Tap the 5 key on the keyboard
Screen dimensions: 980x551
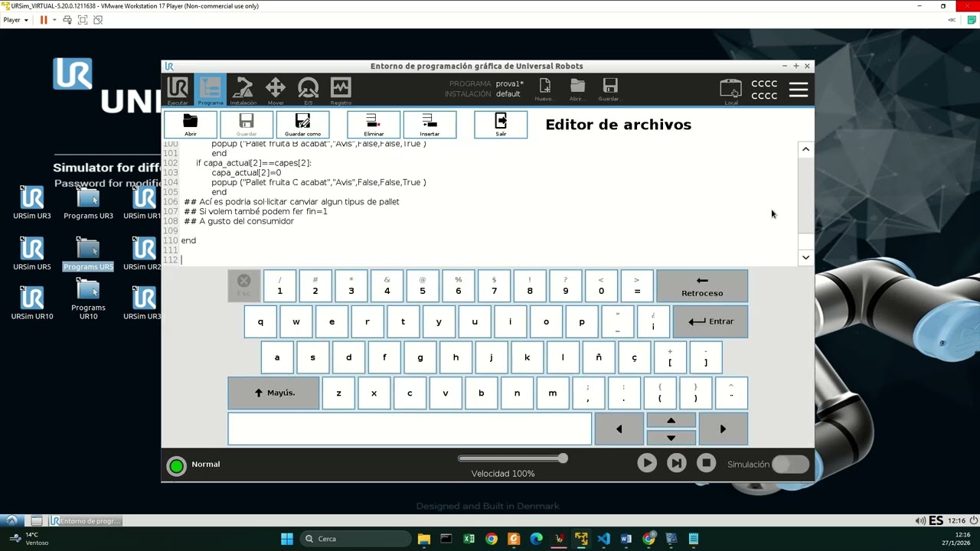[x=422, y=285]
